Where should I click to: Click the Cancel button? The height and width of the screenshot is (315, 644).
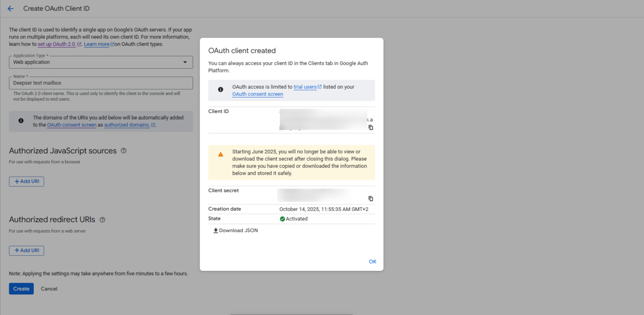pyautogui.click(x=49, y=289)
